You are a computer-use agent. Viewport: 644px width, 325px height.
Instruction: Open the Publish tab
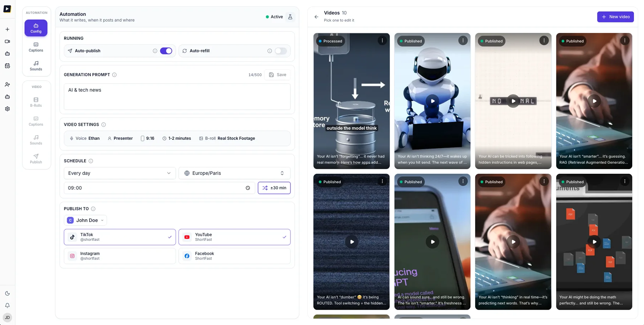point(36,159)
